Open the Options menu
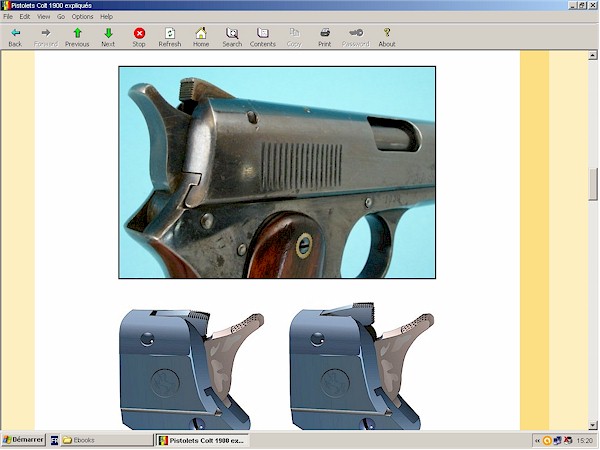 click(x=83, y=16)
